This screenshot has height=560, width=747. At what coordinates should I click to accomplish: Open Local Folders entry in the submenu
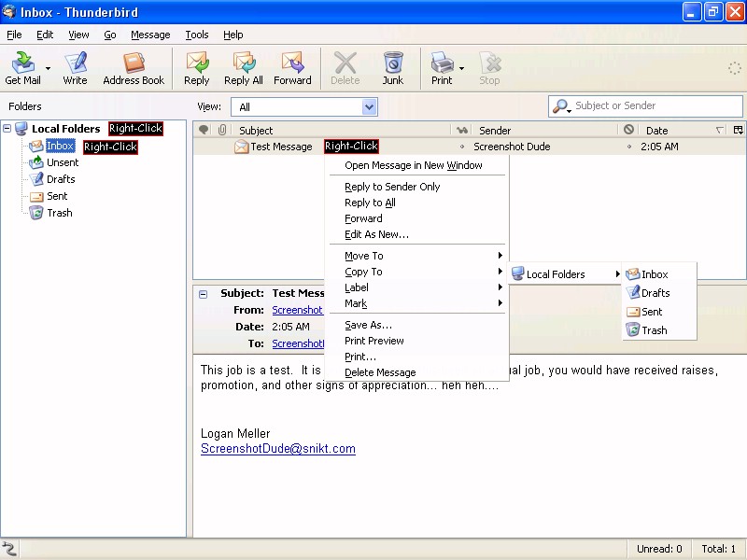(x=565, y=273)
